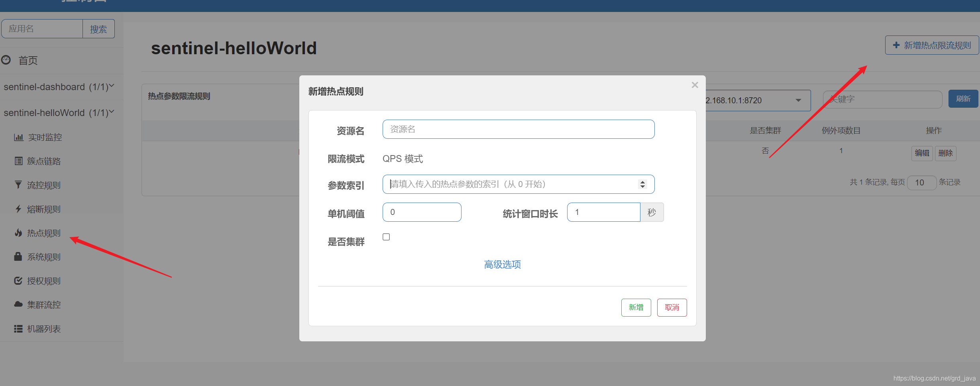The image size is (980, 386).
Task: Expand the sentinel-dashboard (1/1) app group
Action: click(59, 87)
